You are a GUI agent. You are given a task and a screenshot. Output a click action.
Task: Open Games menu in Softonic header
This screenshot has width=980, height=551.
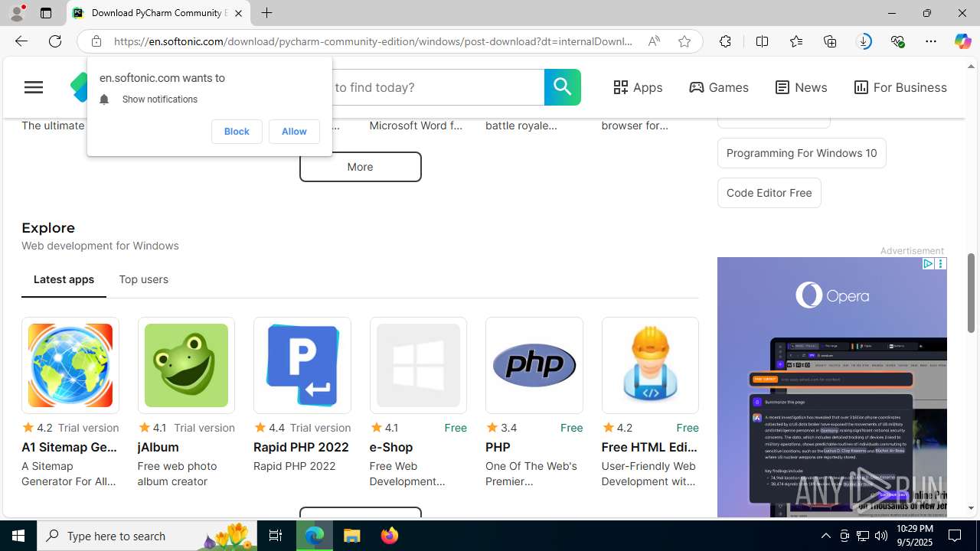719,87
